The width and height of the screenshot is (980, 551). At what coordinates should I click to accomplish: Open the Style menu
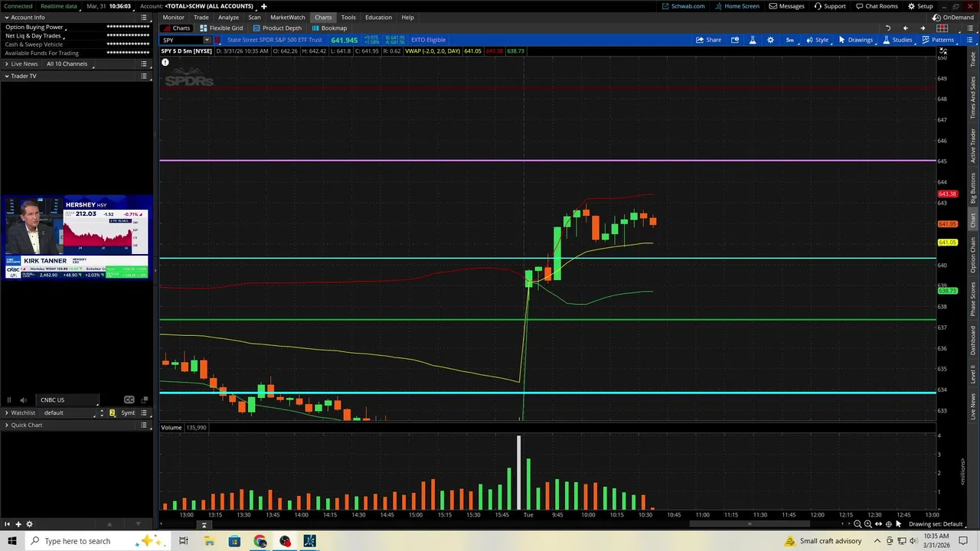click(x=817, y=40)
